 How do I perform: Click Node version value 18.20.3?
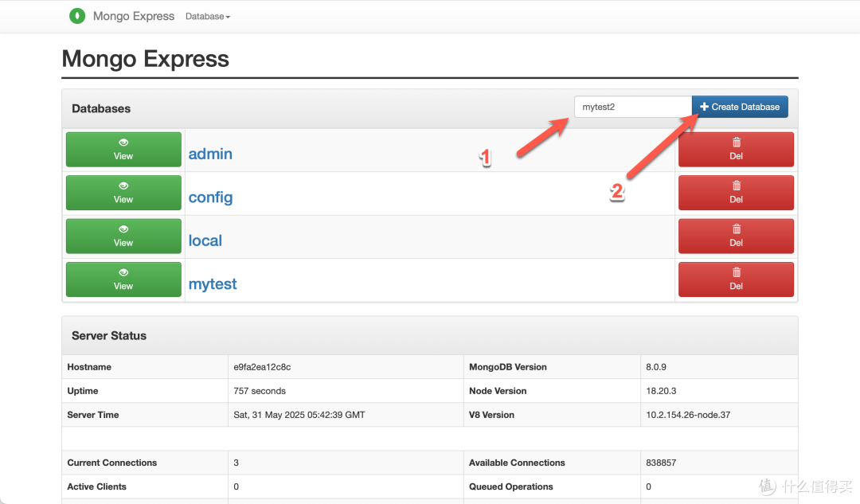pos(661,391)
